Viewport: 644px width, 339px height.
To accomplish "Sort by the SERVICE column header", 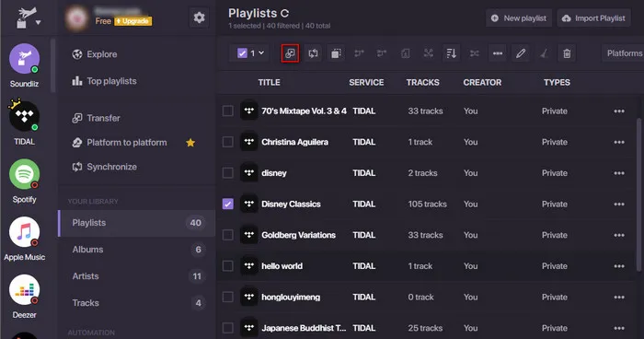I will (366, 82).
